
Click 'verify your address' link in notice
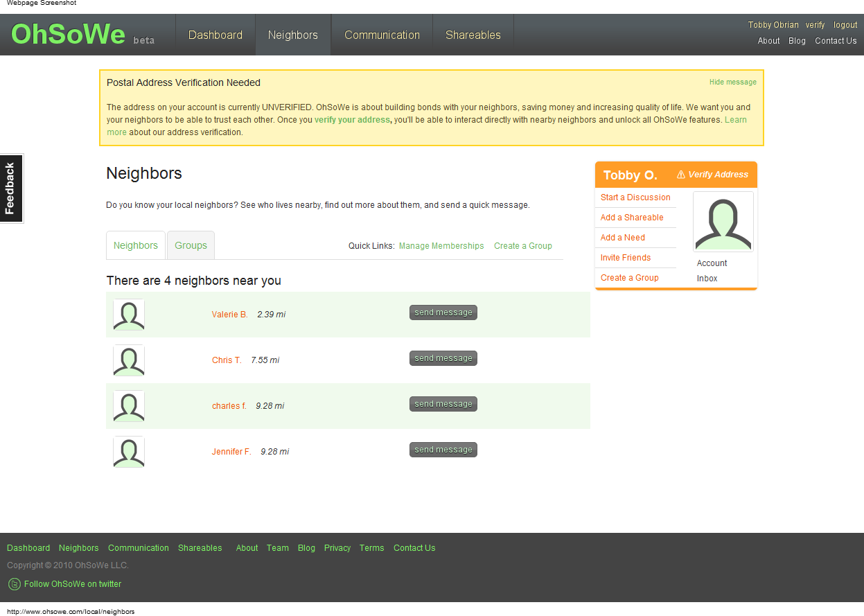click(353, 120)
